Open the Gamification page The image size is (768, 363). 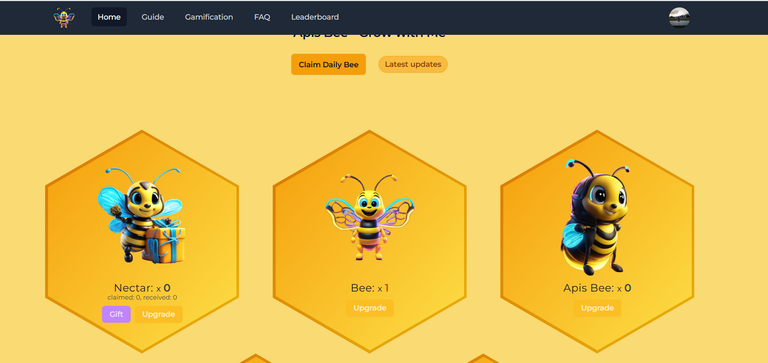pos(209,17)
